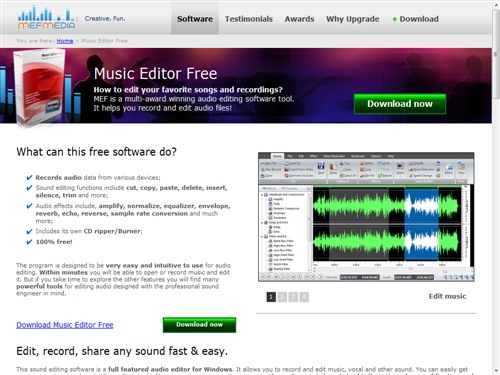Click the banner's Download now button
The height and width of the screenshot is (375, 500).
click(x=400, y=104)
